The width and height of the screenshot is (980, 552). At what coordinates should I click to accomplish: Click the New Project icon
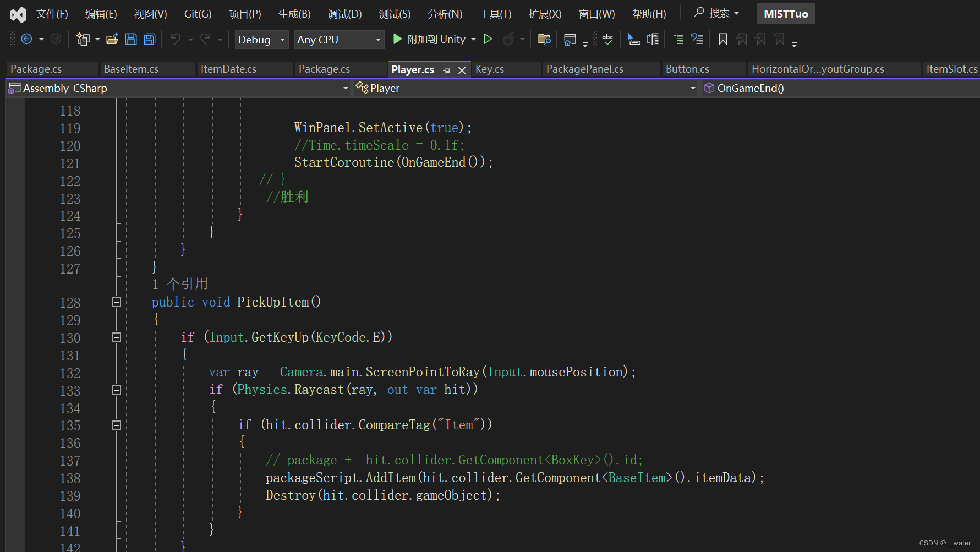(83, 39)
